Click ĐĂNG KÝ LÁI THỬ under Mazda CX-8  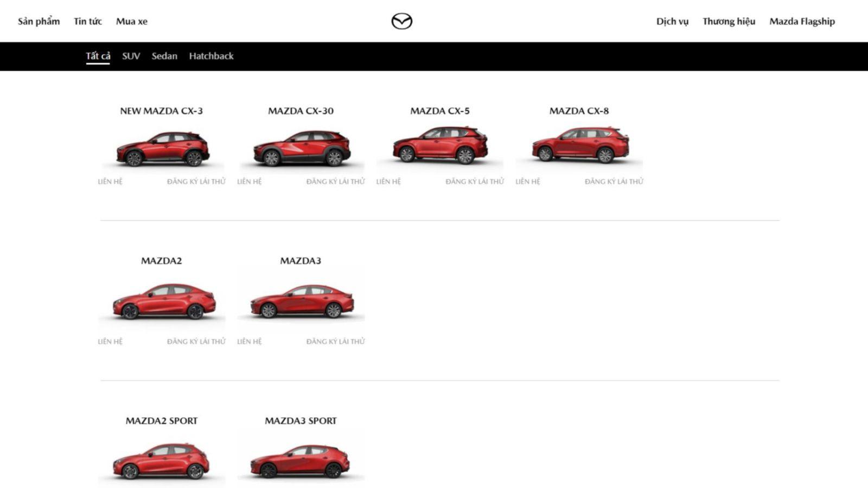point(614,181)
